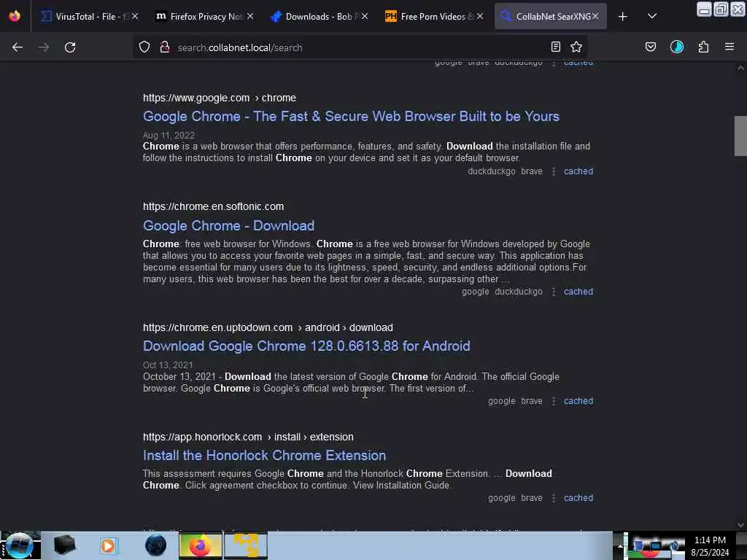Open cached link for uptodown result

[578, 401]
